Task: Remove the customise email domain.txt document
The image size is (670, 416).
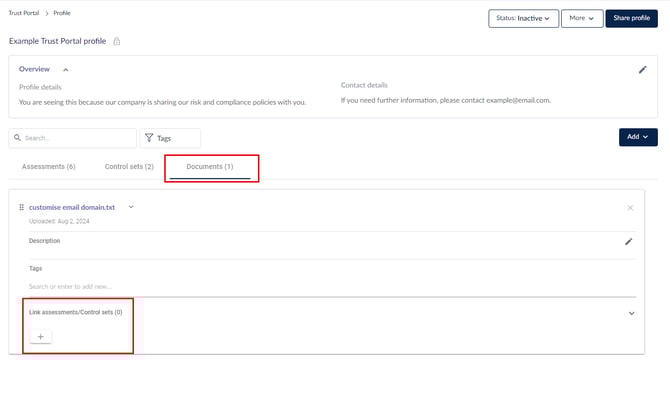Action: click(x=630, y=208)
